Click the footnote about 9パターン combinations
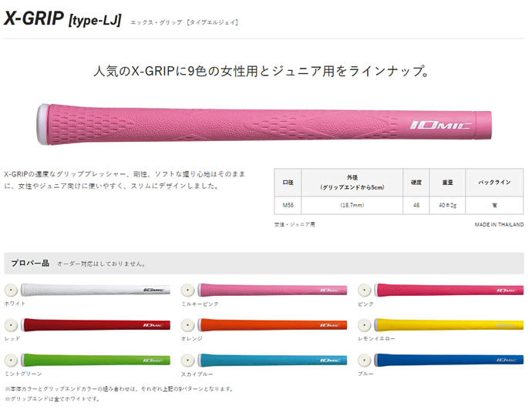 119,389
